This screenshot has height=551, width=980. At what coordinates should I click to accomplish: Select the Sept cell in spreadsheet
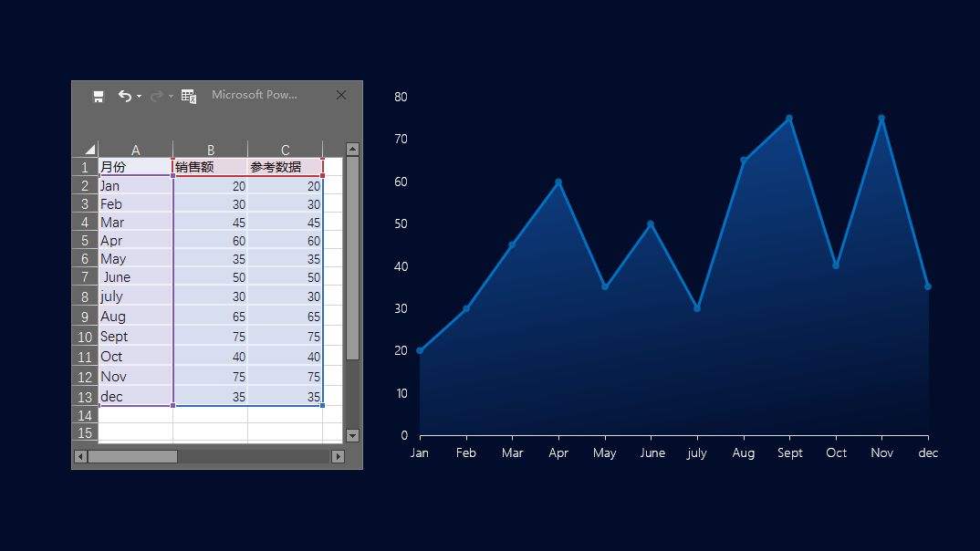pos(136,336)
